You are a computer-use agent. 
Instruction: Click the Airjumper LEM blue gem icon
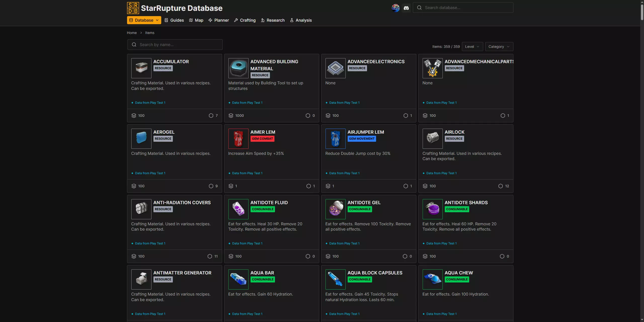(335, 139)
